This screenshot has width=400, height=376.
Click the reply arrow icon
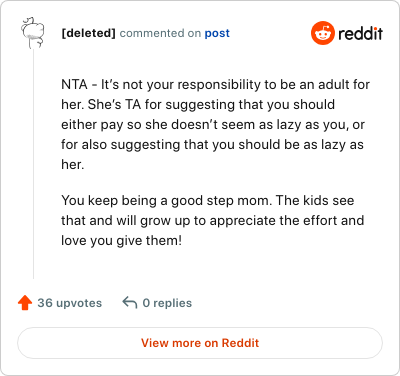pyautogui.click(x=130, y=303)
